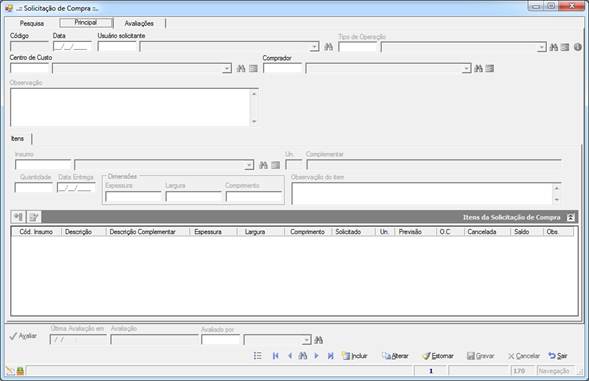Click Avaliar button with checkmark

click(x=23, y=336)
